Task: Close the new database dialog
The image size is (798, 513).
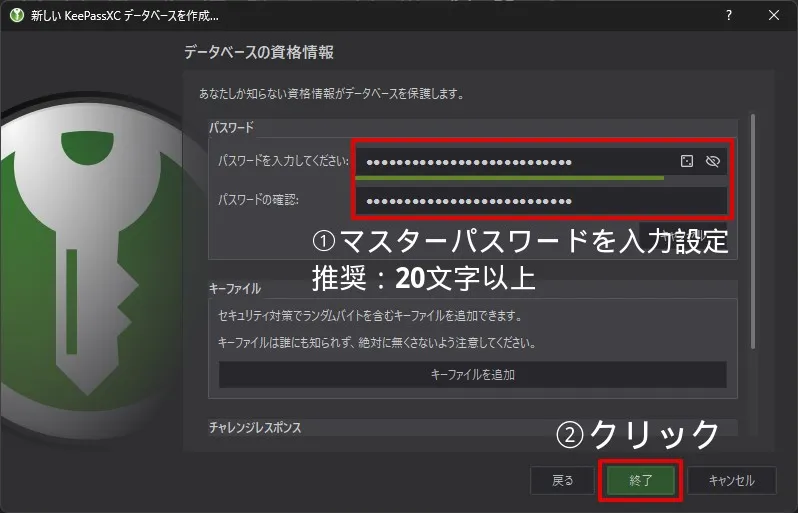Action: [774, 15]
